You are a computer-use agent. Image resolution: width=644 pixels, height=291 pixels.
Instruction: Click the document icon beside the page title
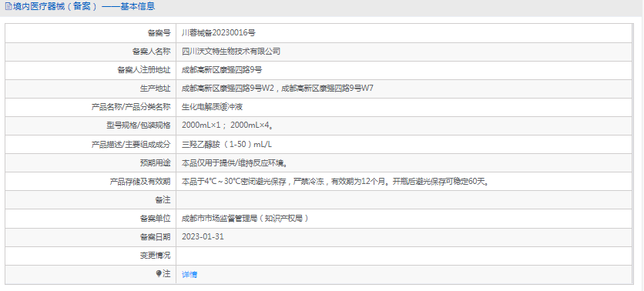pos(8,7)
